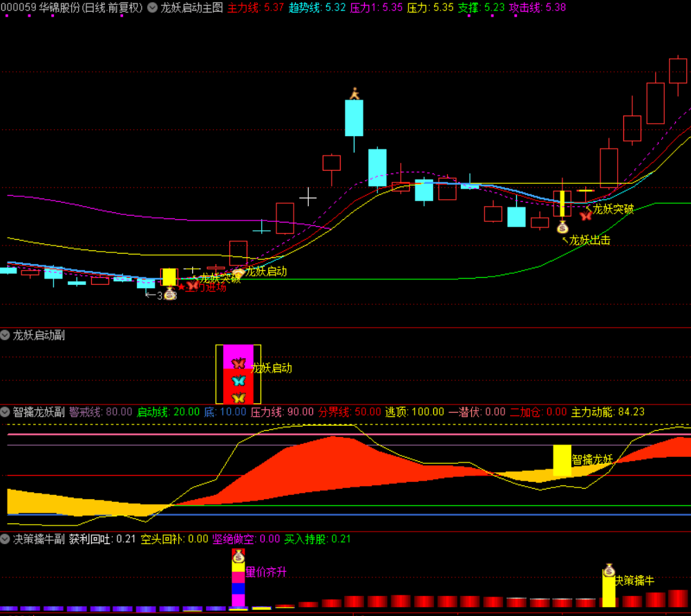Image resolution: width=691 pixels, height=616 pixels.
Task: Click the running man icon above cyan candle
Action: pyautogui.click(x=355, y=94)
